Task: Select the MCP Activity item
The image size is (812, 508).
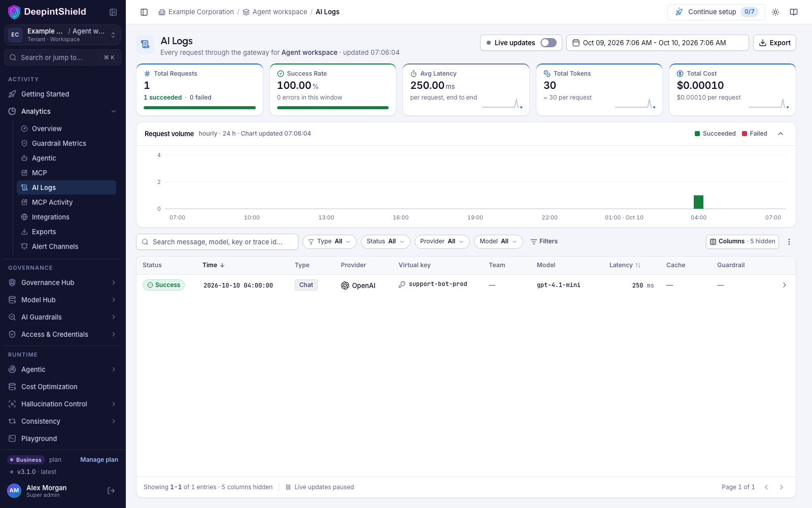Action: [66, 202]
